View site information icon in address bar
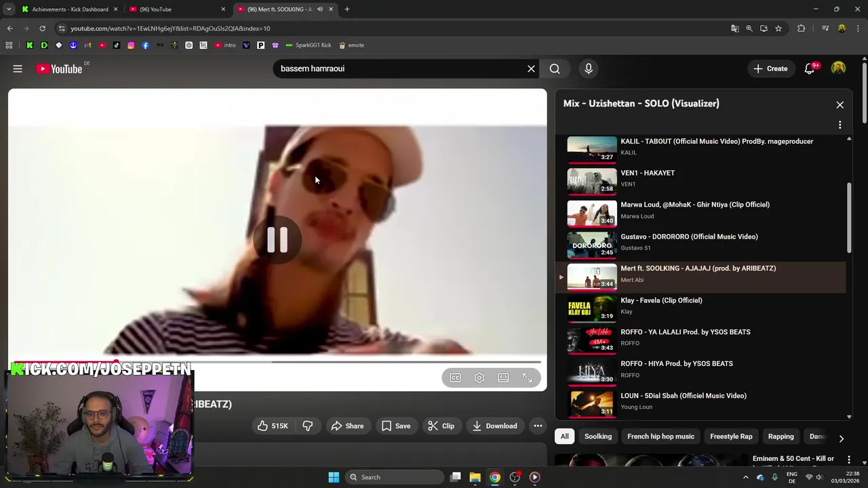The image size is (868, 488). click(x=62, y=28)
